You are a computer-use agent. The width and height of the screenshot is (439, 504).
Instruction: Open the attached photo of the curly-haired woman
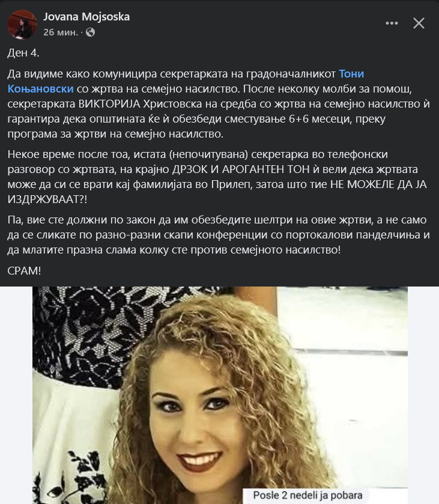220,395
